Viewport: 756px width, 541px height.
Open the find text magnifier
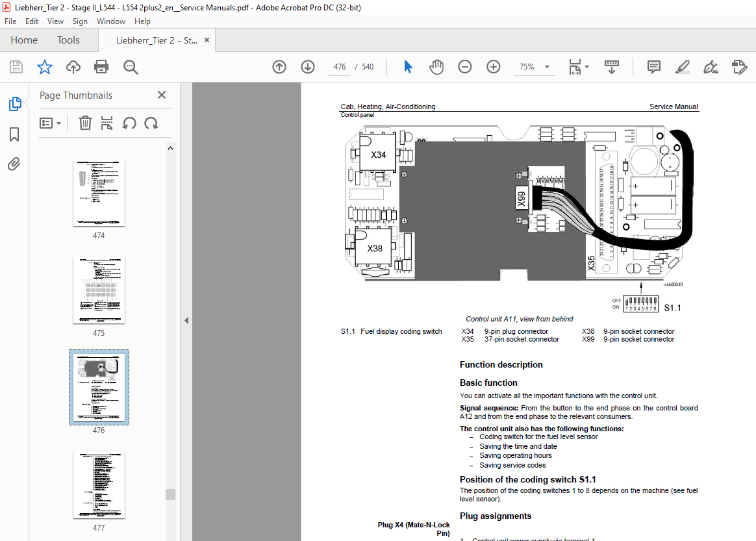coord(131,67)
